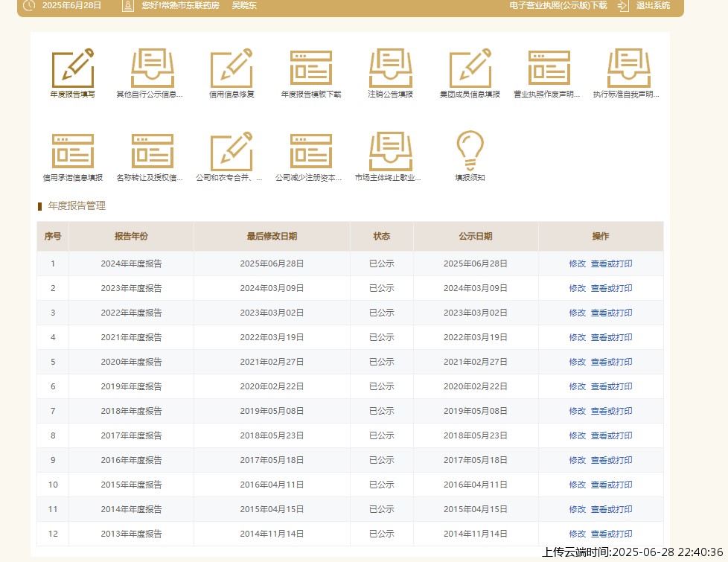Click 查看或打印 for the 2013年年度报告

611,534
